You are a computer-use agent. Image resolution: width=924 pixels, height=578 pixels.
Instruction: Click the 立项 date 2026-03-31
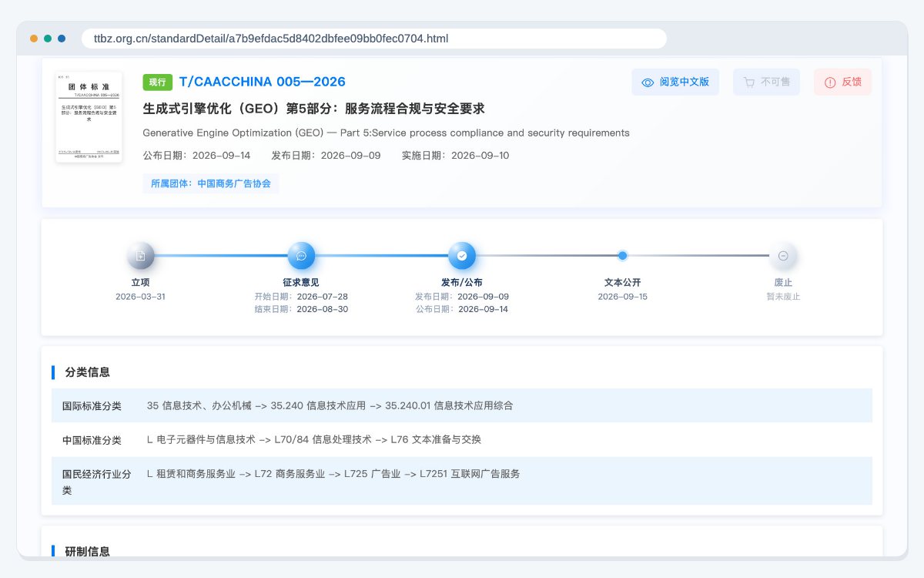point(141,297)
